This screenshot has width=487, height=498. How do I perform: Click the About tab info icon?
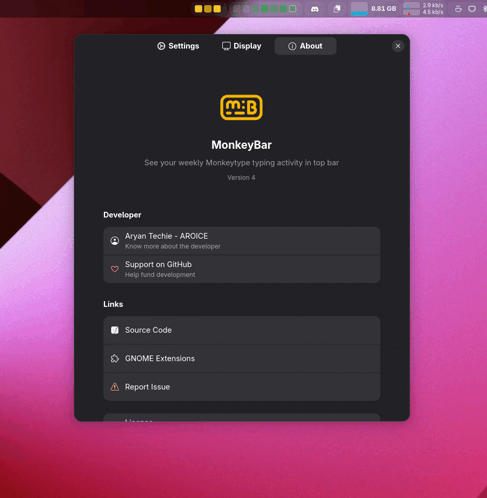[x=292, y=46]
